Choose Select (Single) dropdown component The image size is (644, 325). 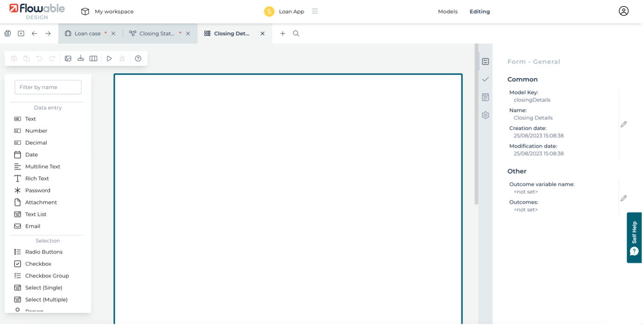(x=44, y=288)
